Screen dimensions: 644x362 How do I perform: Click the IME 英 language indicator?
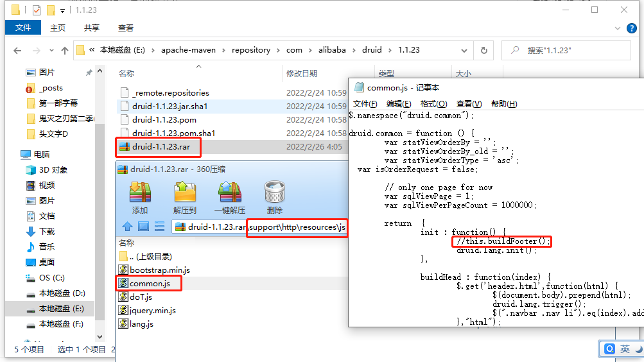[625, 349]
